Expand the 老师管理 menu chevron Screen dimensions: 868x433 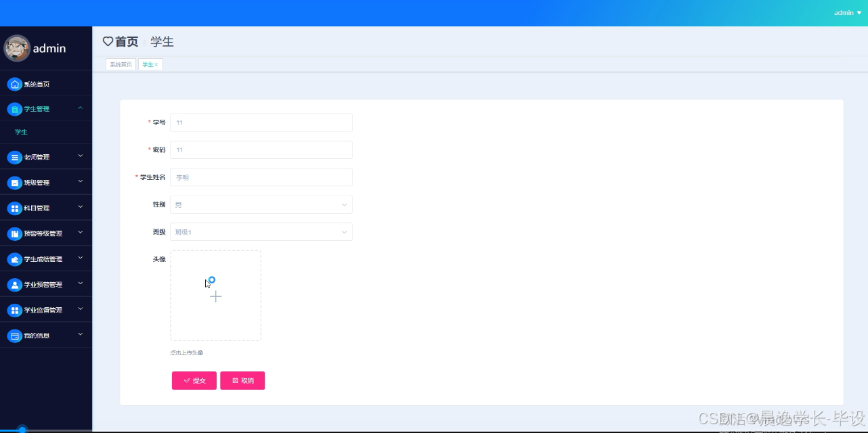pos(81,156)
